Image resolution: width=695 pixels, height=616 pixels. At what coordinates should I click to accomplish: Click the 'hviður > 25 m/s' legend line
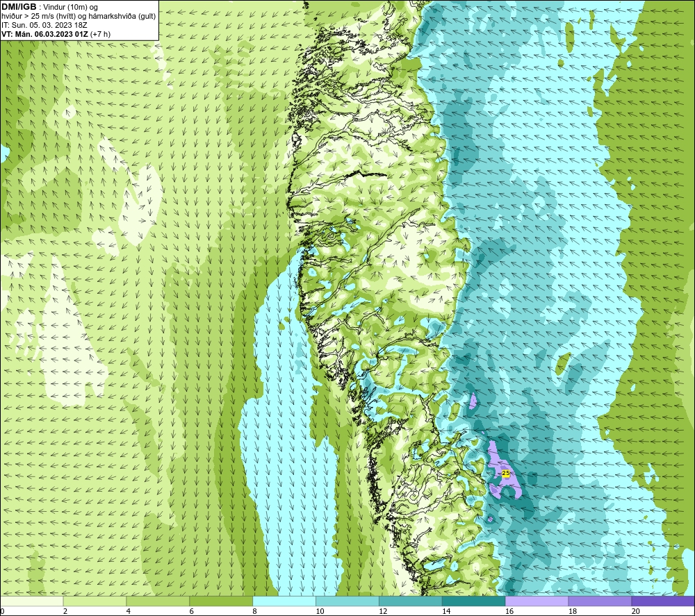(79, 17)
